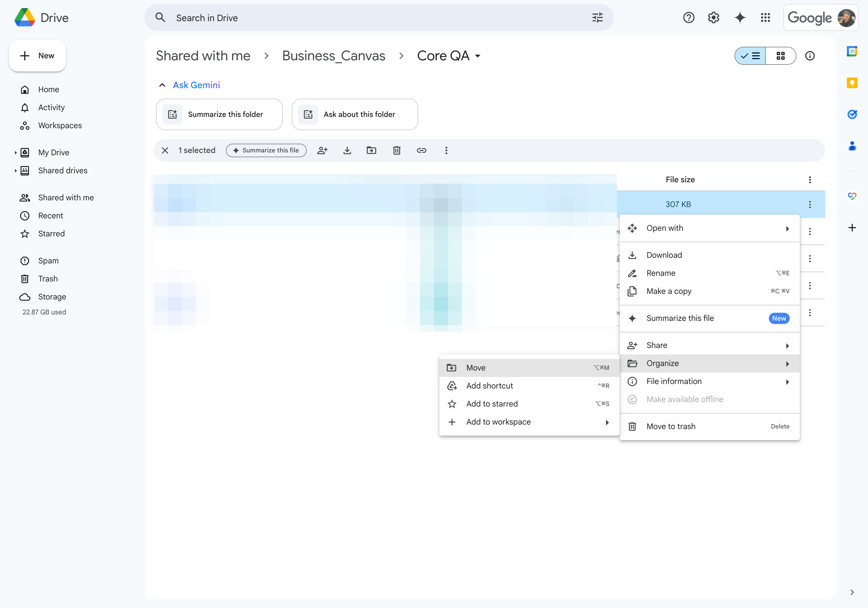Open Spam in sidebar
Viewport: 868px width, 608px height.
pos(48,261)
